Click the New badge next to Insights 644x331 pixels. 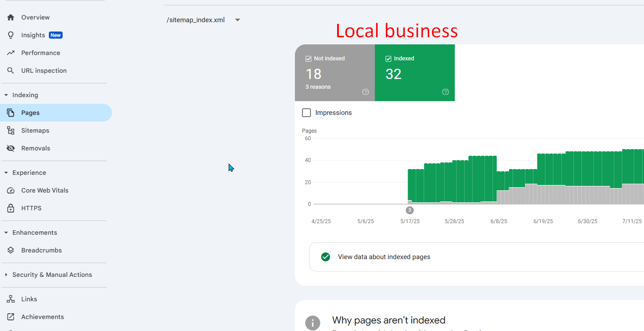pos(56,35)
